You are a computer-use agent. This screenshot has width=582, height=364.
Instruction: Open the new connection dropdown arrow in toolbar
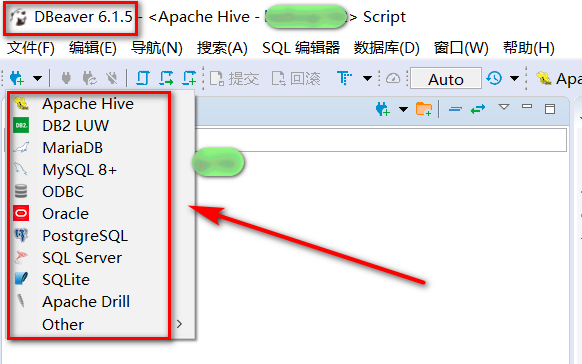coord(37,78)
